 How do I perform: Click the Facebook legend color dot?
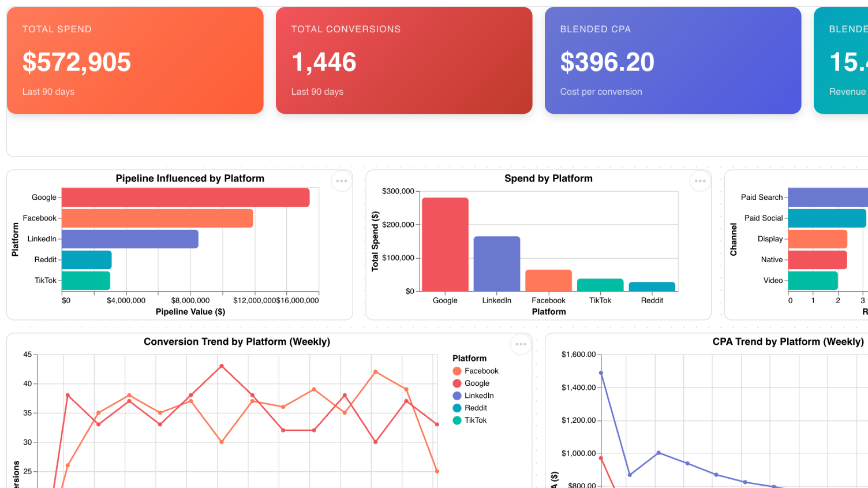(457, 371)
